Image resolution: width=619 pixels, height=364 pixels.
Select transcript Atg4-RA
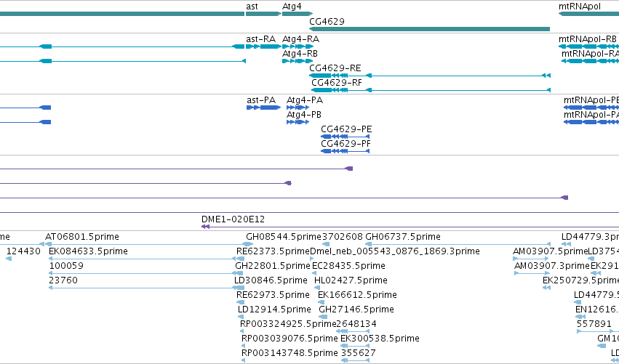pyautogui.click(x=297, y=46)
